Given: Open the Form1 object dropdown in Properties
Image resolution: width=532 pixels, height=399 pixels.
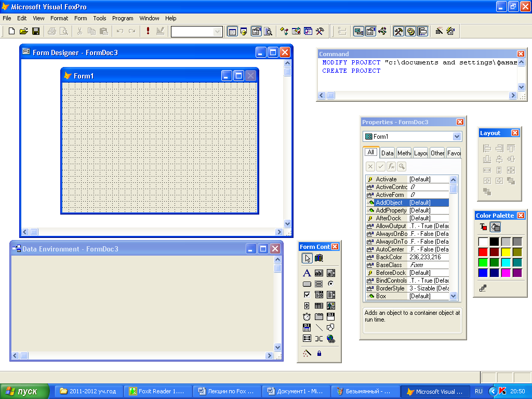Looking at the screenshot, I should [x=457, y=137].
